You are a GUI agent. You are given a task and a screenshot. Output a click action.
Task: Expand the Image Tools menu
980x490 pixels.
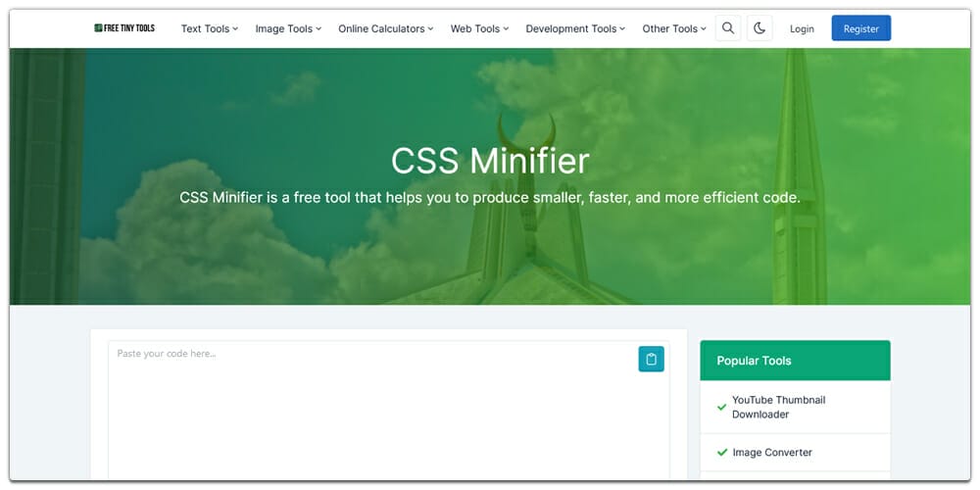(288, 28)
